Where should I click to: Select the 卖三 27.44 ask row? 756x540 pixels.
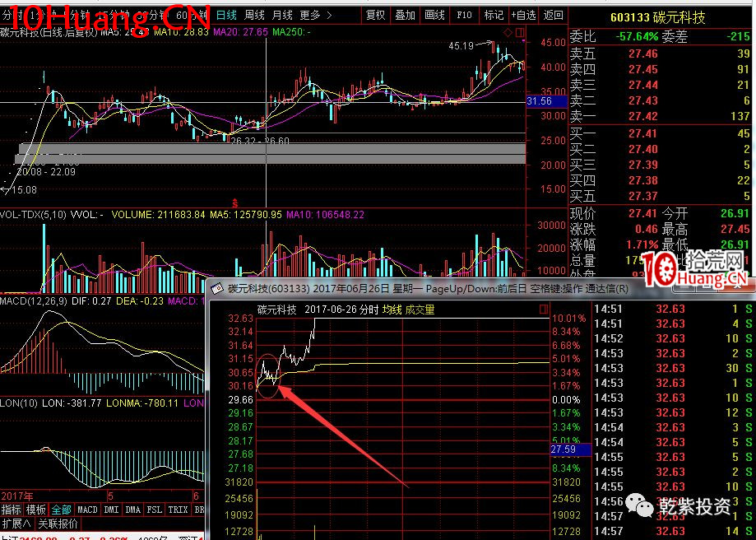click(x=660, y=85)
